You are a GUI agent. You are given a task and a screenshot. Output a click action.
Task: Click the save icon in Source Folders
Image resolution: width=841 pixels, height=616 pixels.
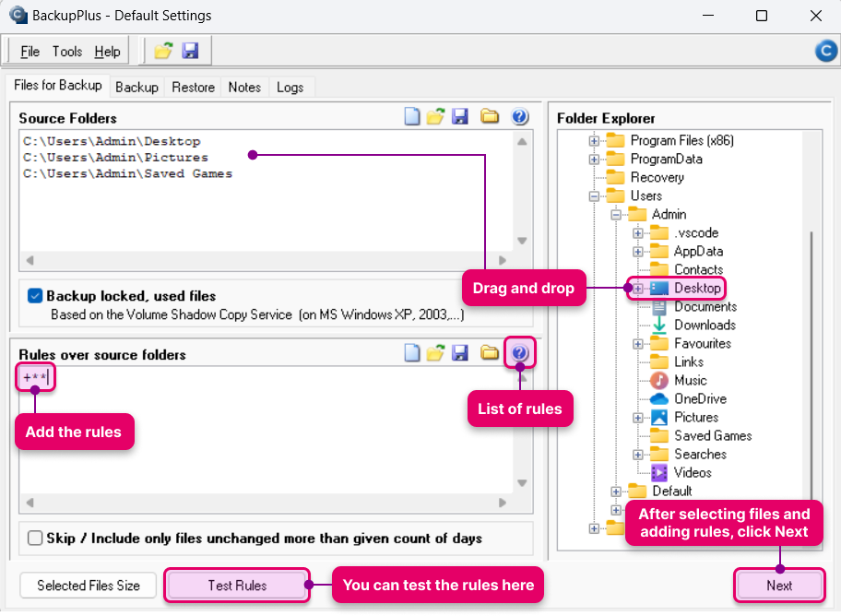click(x=460, y=116)
